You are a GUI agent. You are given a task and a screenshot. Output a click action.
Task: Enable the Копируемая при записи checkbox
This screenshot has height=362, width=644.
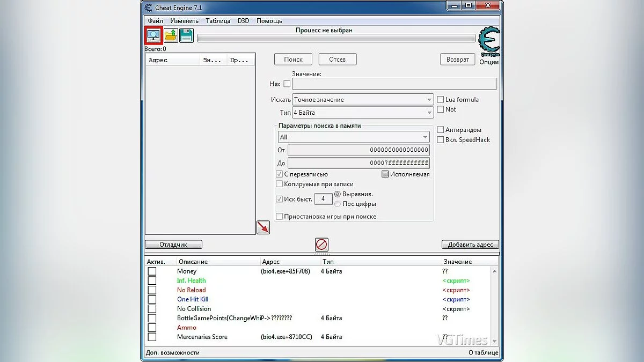click(279, 184)
